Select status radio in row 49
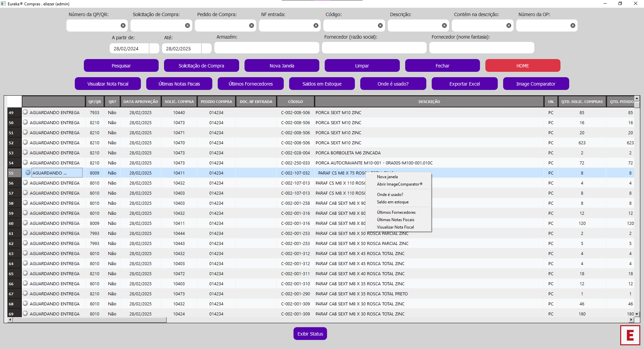 [25, 112]
